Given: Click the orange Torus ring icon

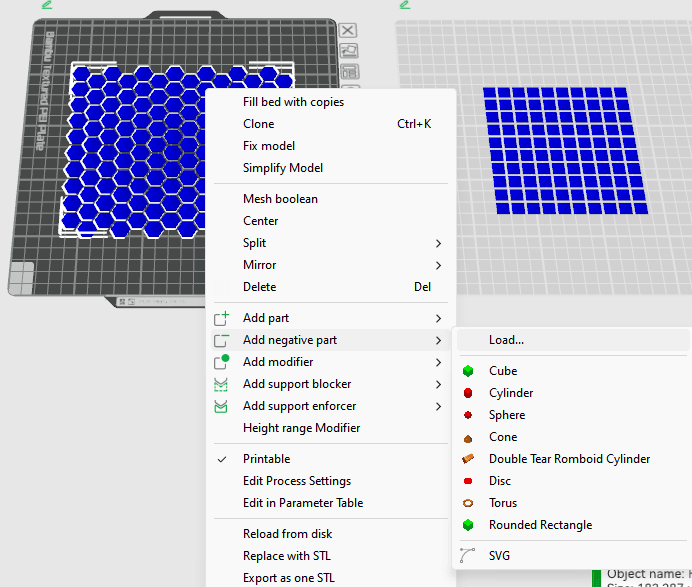Looking at the screenshot, I should [468, 503].
